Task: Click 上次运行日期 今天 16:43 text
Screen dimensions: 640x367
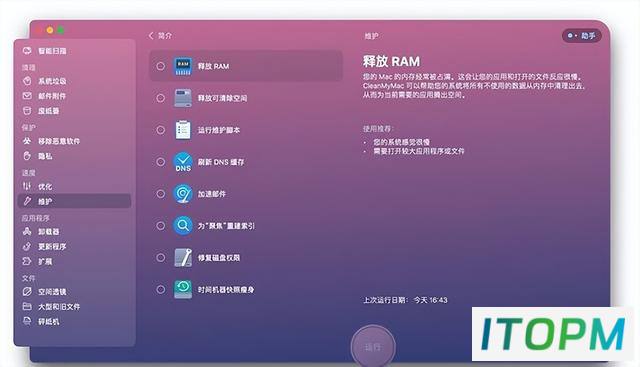Action: coord(405,300)
